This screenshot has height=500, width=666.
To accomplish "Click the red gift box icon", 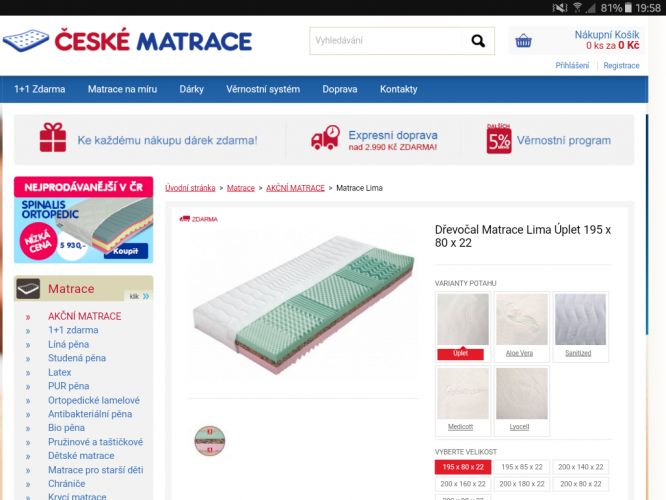I will pyautogui.click(x=53, y=137).
